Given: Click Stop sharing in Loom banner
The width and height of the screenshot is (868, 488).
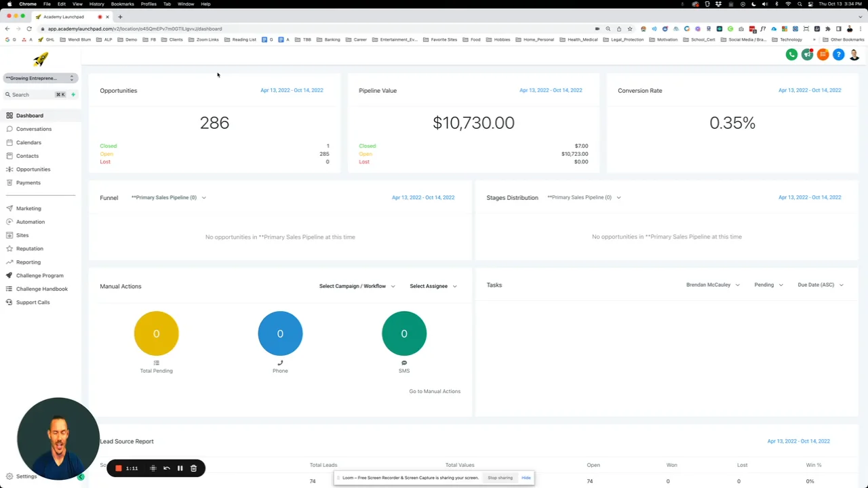Looking at the screenshot, I should click(x=500, y=478).
